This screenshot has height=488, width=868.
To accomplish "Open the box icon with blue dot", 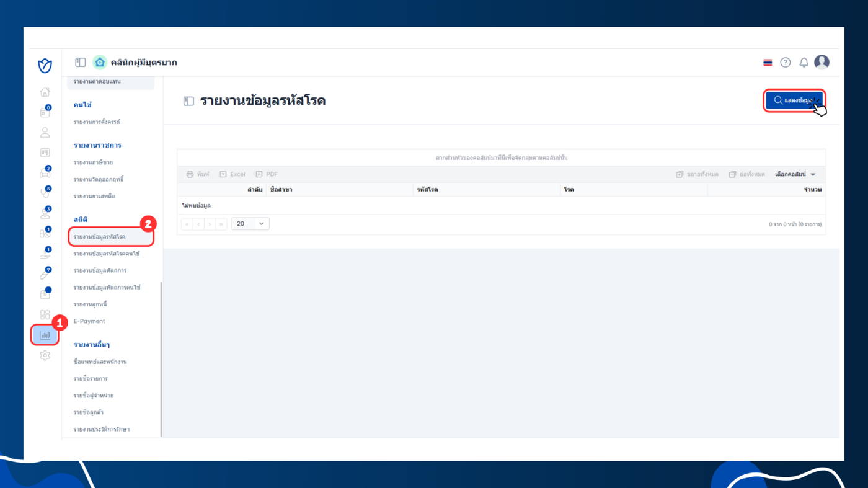I will (45, 295).
